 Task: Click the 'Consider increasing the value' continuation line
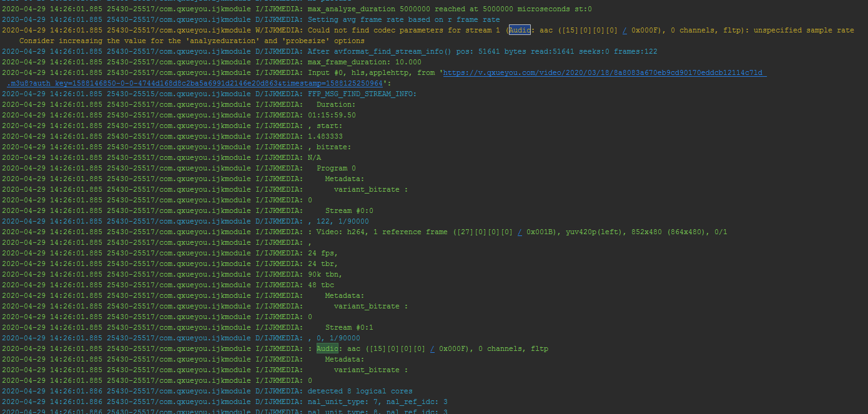(192, 41)
